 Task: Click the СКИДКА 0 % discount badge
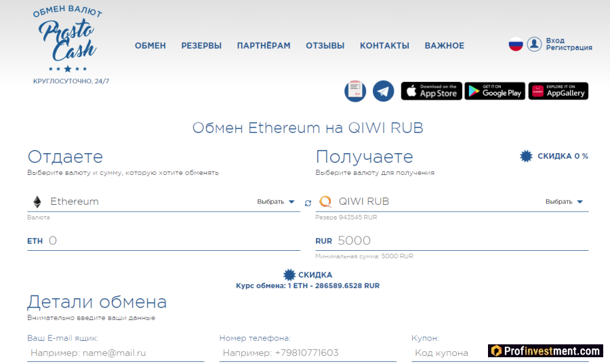coord(554,156)
